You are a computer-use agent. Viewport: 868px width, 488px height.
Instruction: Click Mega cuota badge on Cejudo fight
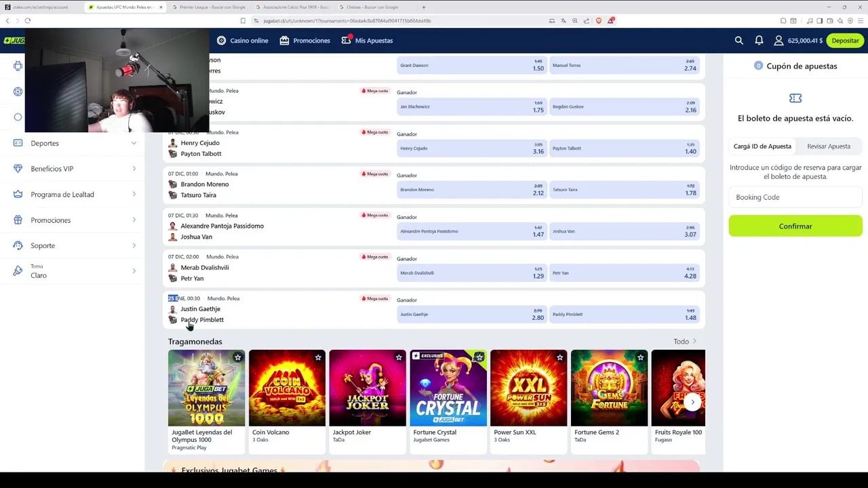pos(375,132)
